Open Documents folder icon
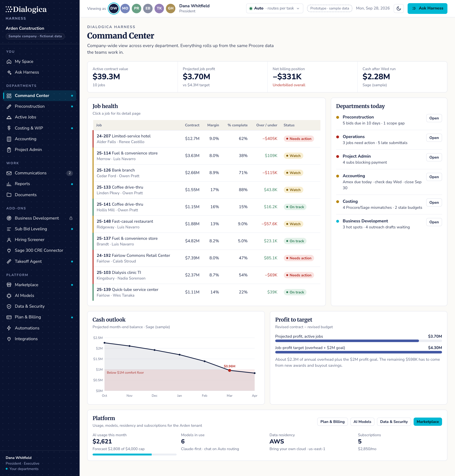Screen dimensions: 455x476 9,195
